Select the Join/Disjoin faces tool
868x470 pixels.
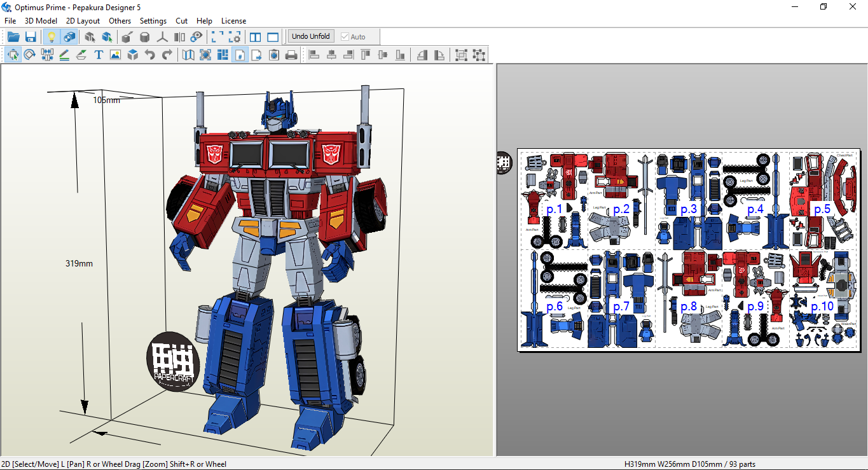click(x=47, y=55)
